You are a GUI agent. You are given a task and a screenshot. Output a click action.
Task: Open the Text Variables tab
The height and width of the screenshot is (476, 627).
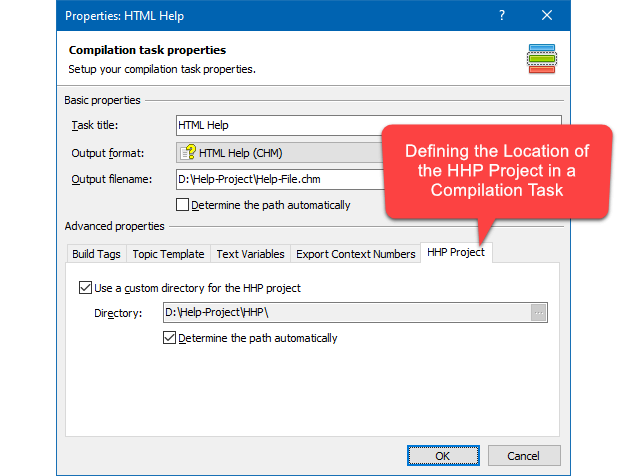[x=250, y=254]
